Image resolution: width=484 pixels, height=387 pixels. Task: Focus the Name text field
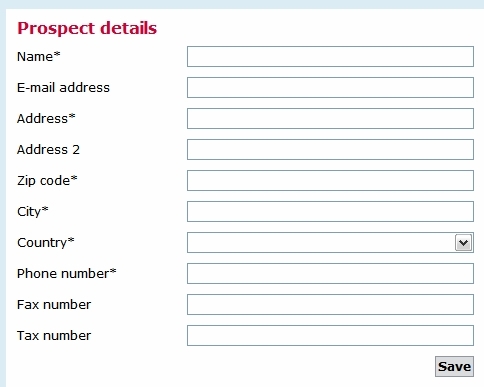point(330,57)
